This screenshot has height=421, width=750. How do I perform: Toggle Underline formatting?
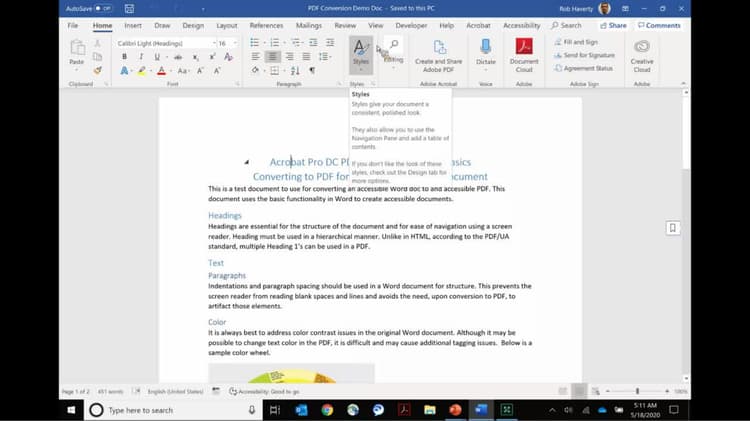(x=156, y=57)
